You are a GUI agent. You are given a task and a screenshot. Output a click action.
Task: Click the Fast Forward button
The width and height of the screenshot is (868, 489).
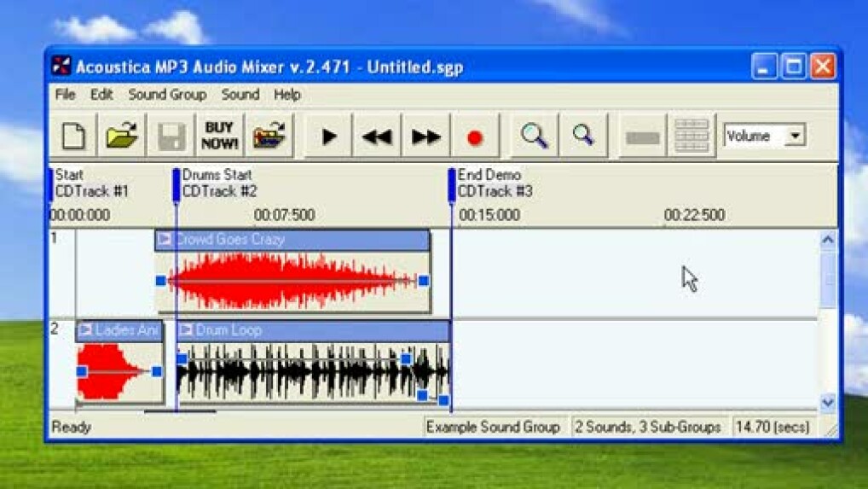pyautogui.click(x=425, y=137)
